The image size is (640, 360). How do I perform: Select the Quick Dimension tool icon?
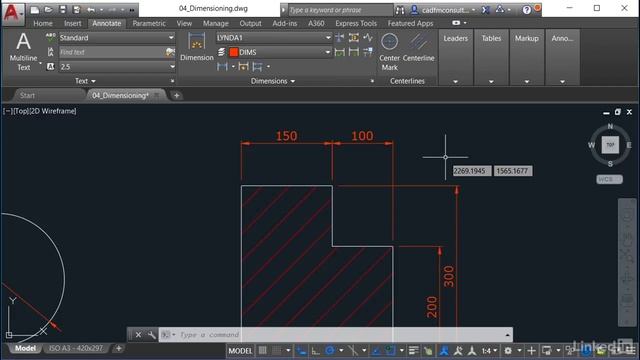(243, 66)
